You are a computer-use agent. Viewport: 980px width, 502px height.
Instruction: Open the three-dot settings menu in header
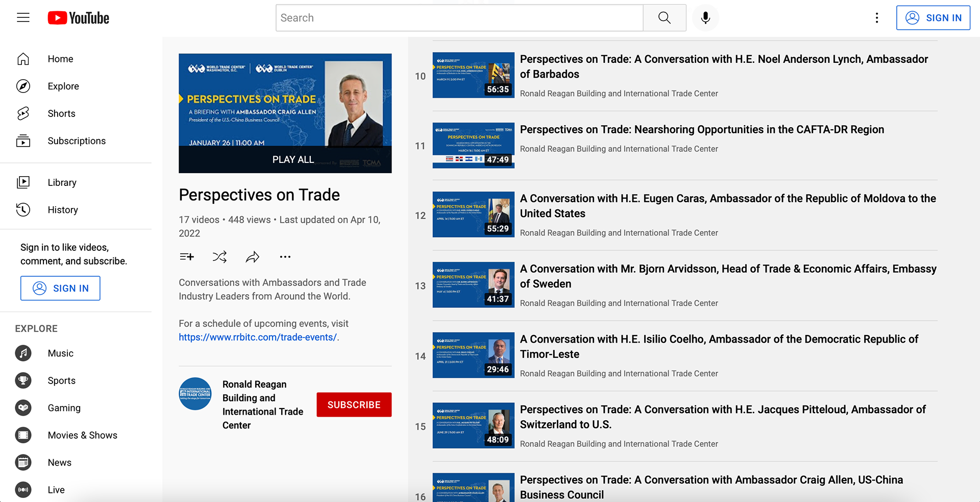877,18
